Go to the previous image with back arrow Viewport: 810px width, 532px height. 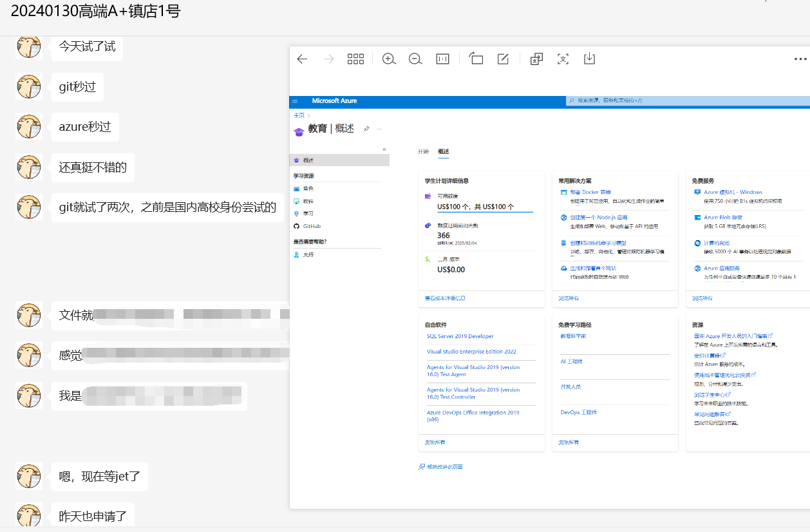click(302, 59)
